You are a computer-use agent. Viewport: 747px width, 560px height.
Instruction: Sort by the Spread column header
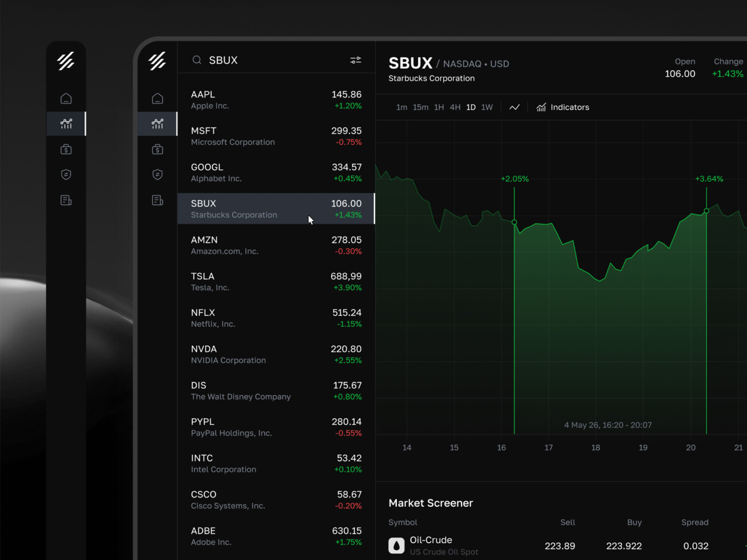click(x=695, y=522)
